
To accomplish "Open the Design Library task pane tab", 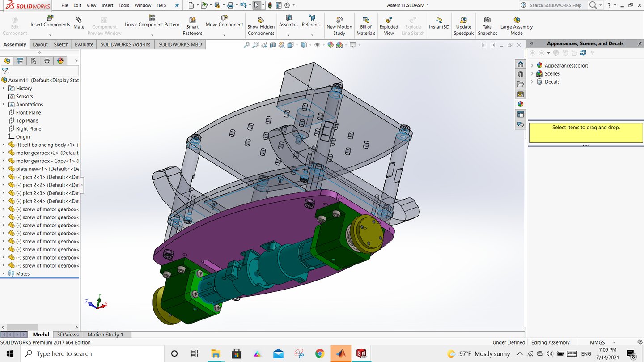I will (521, 74).
